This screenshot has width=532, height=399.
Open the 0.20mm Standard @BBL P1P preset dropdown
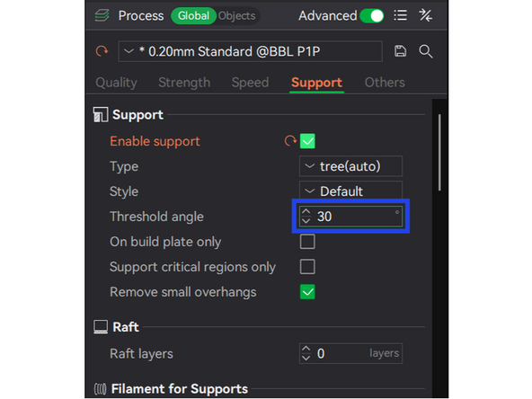click(x=251, y=51)
